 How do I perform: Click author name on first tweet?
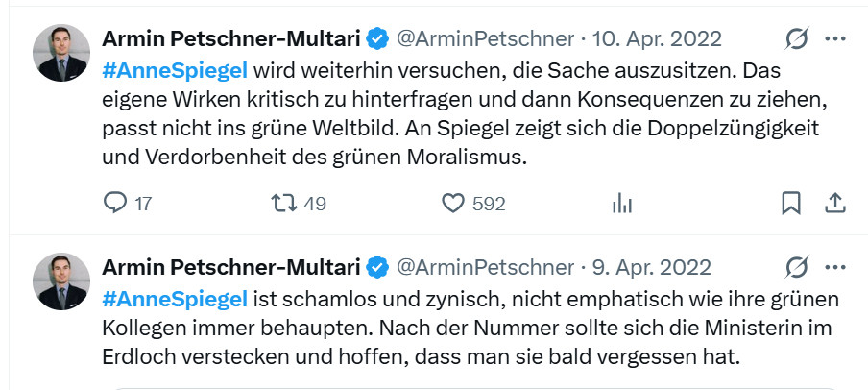230,38
